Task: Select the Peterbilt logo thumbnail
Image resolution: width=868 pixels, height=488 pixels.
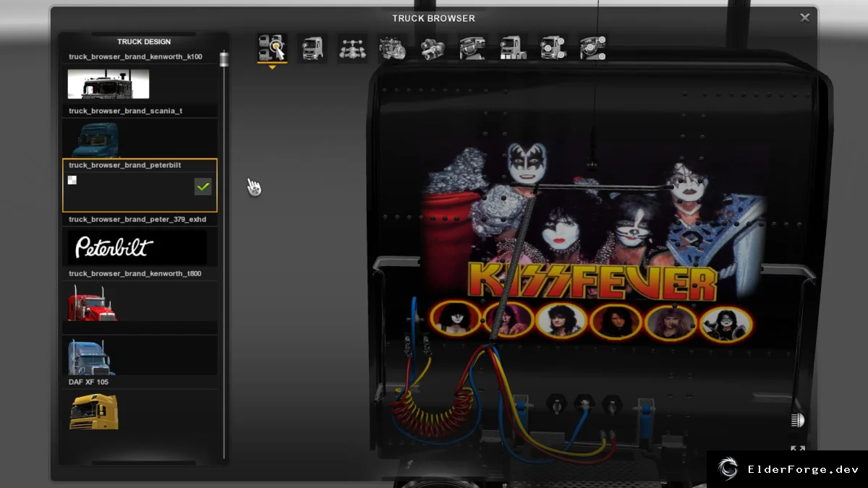Action: 137,247
